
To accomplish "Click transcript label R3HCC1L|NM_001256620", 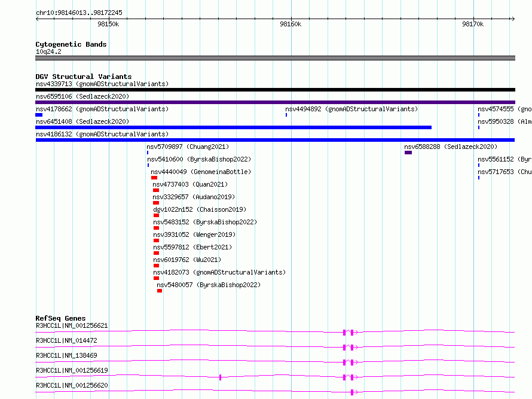I will coord(72,385).
